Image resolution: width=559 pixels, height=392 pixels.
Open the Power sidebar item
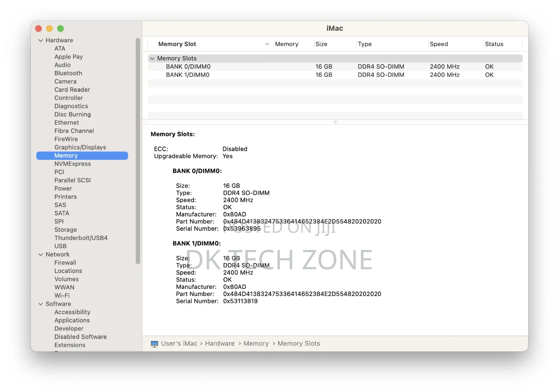(x=63, y=188)
